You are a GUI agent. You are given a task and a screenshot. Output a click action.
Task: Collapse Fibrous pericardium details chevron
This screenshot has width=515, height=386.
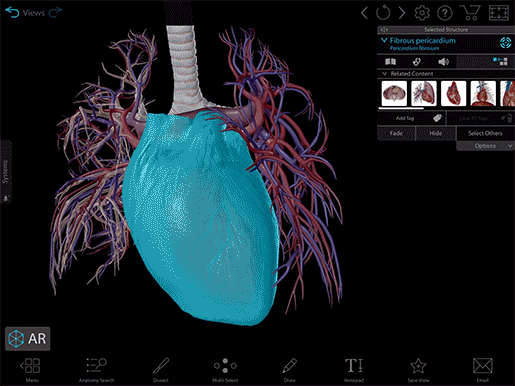pyautogui.click(x=384, y=40)
